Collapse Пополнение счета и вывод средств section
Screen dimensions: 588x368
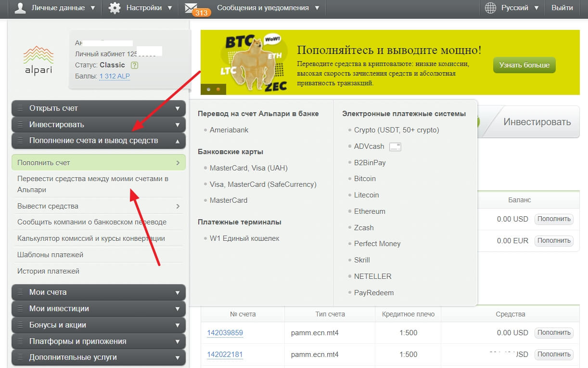point(178,141)
